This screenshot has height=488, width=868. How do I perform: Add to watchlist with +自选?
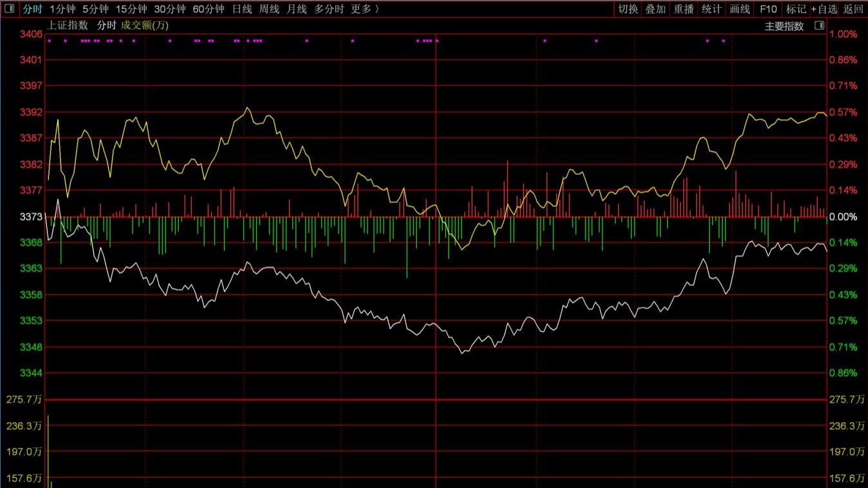(824, 9)
